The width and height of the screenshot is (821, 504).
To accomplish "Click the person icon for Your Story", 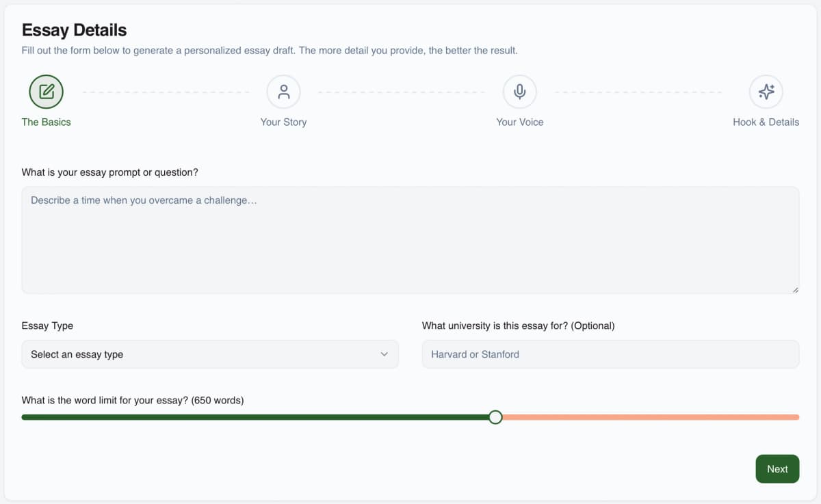I will coord(284,92).
